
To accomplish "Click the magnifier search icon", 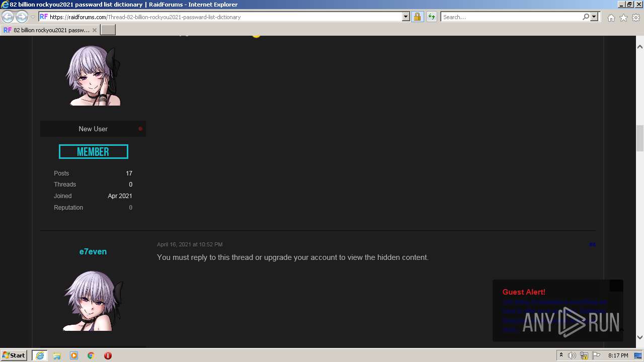I will click(586, 17).
